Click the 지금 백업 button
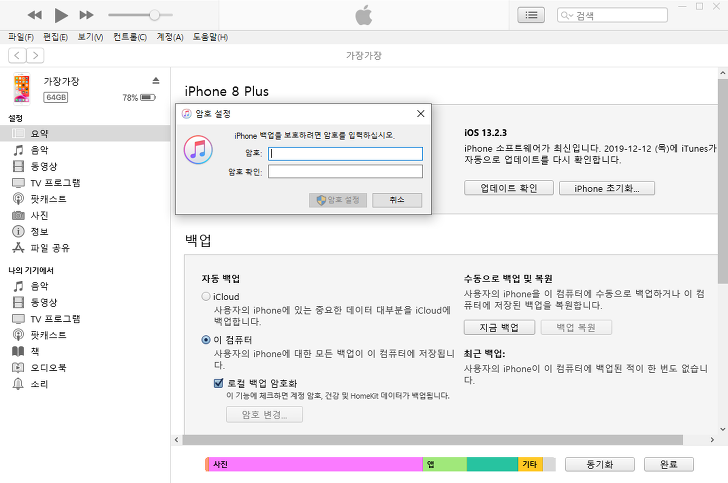 pyautogui.click(x=499, y=327)
